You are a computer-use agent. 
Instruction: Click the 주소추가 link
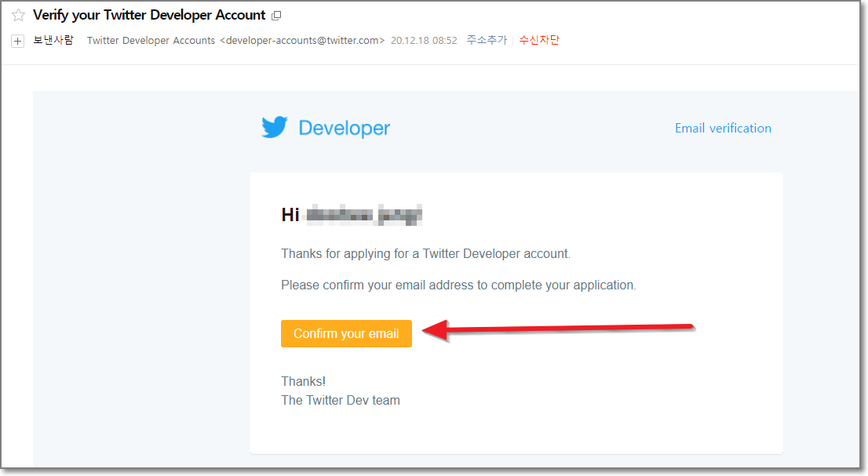[x=487, y=40]
